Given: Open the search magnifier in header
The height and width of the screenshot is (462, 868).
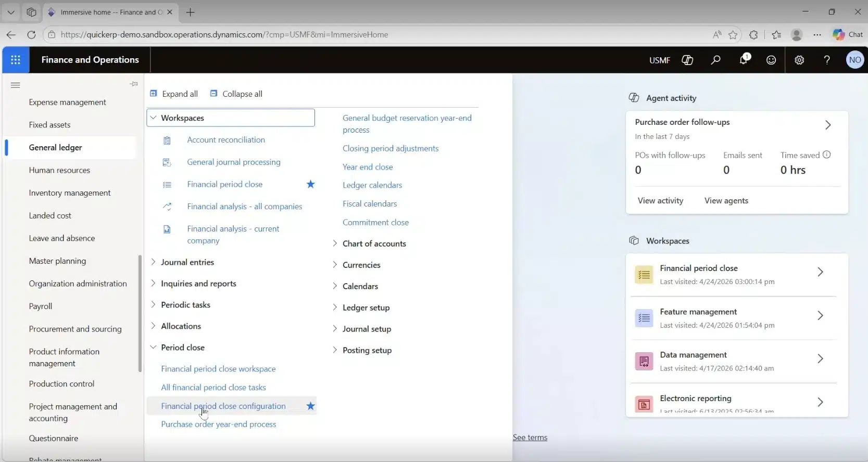Looking at the screenshot, I should [715, 60].
